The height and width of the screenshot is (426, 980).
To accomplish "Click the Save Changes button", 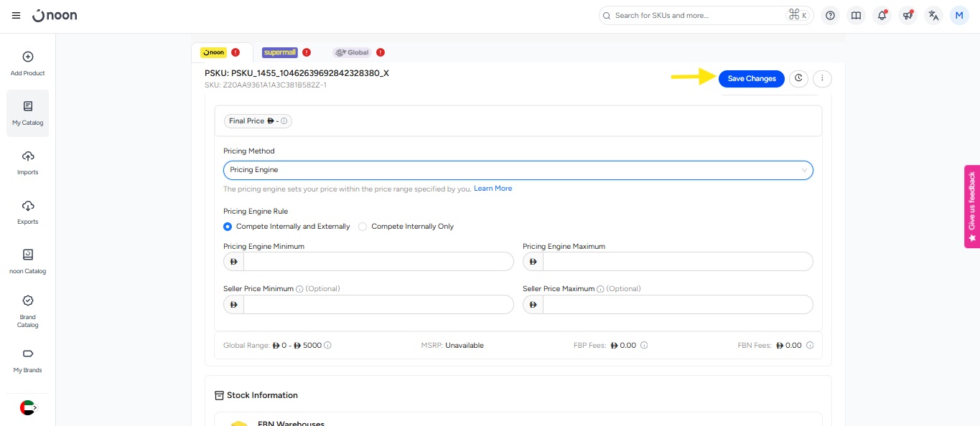I will click(751, 78).
